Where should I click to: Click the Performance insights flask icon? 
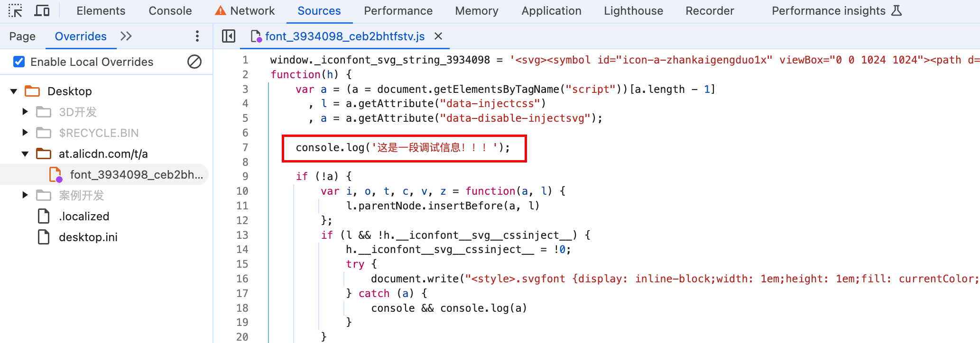click(x=897, y=10)
